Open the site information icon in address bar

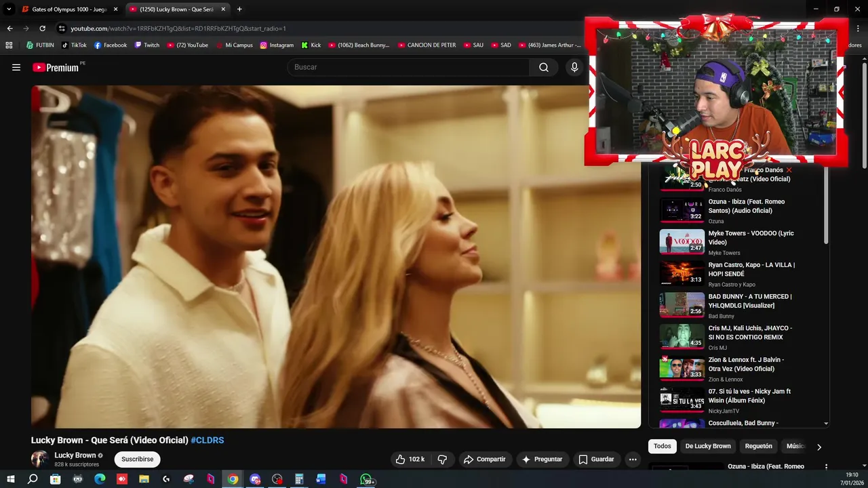pos(62,28)
